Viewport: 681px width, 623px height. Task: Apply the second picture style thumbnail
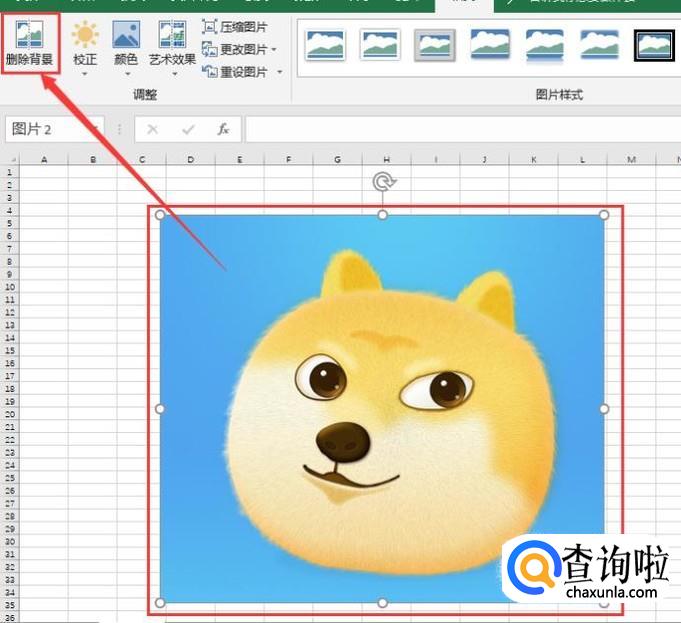(380, 44)
